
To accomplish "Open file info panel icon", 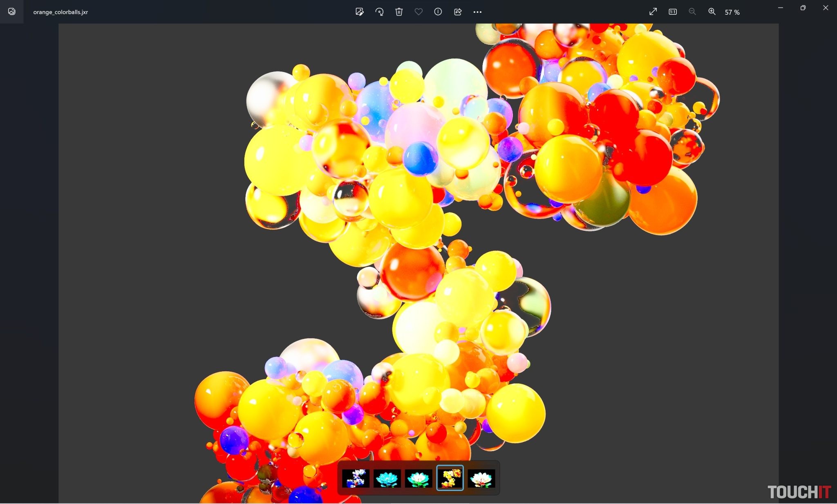I will 438,12.
